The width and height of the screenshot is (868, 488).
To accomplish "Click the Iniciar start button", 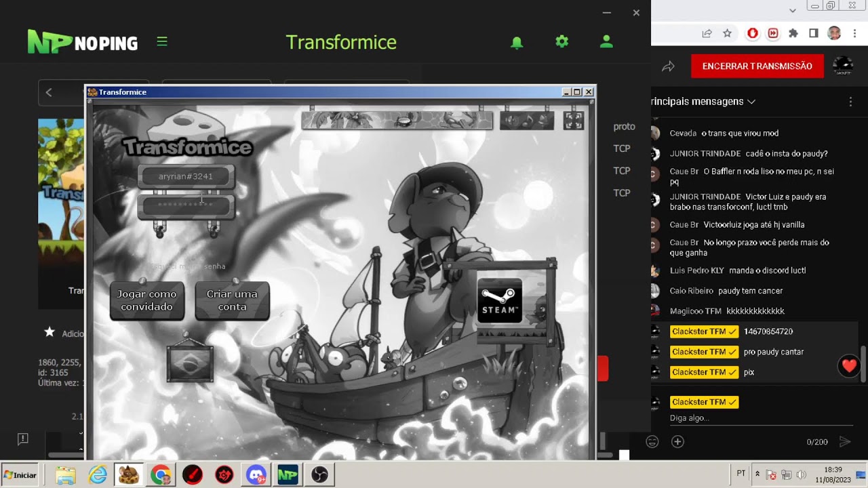I will [20, 475].
